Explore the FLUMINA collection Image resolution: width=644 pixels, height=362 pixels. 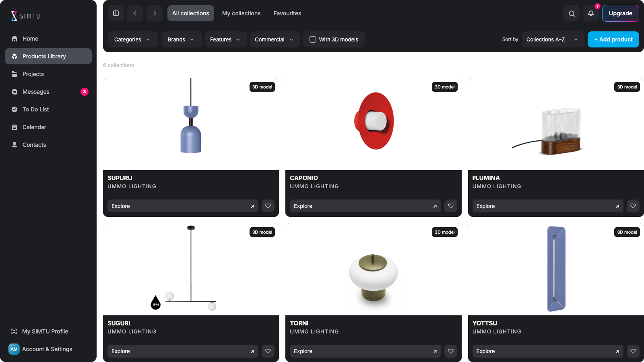coord(548,206)
